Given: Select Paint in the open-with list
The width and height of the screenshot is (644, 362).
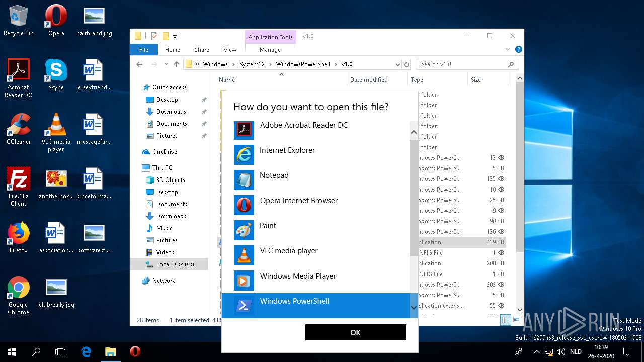Looking at the screenshot, I should 315,230.
